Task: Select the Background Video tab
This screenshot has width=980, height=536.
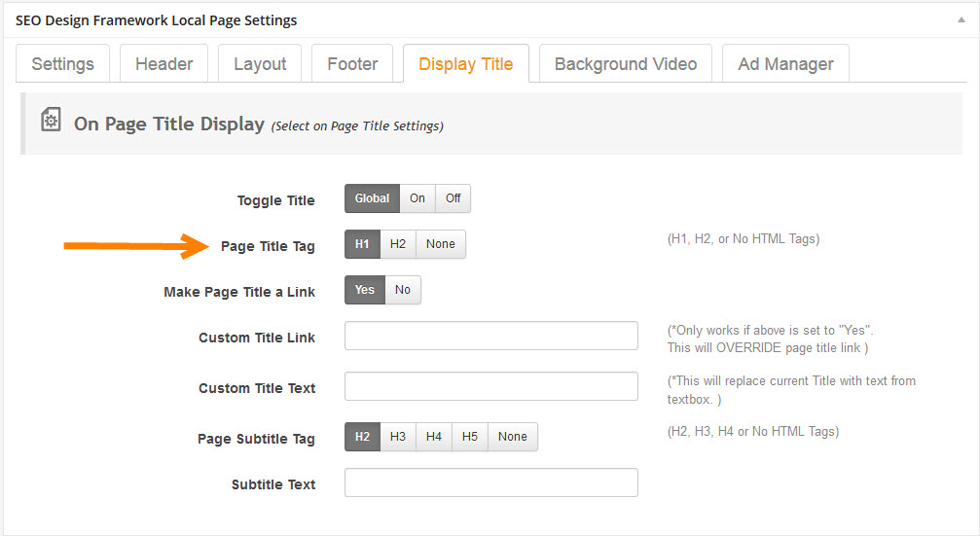Action: [626, 64]
